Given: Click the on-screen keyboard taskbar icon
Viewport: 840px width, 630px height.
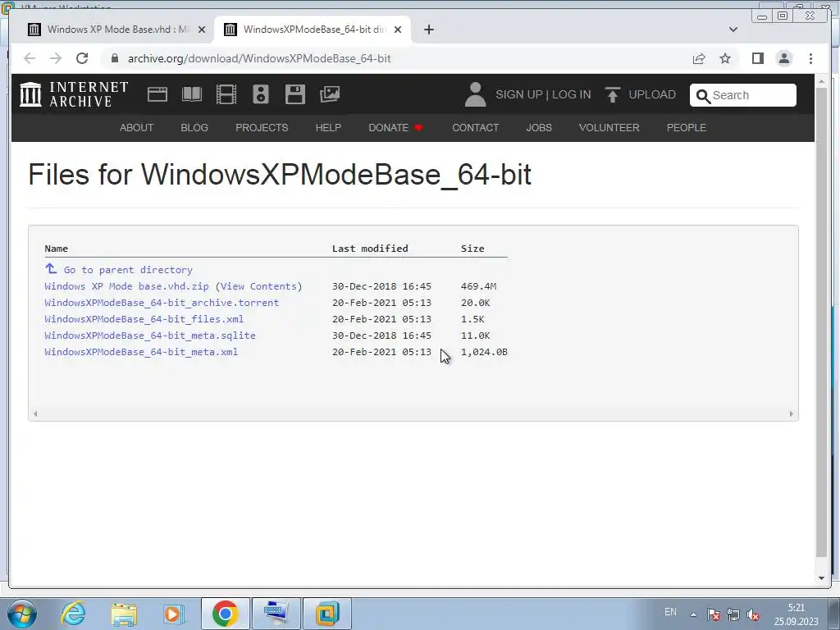Looking at the screenshot, I should pos(276,614).
